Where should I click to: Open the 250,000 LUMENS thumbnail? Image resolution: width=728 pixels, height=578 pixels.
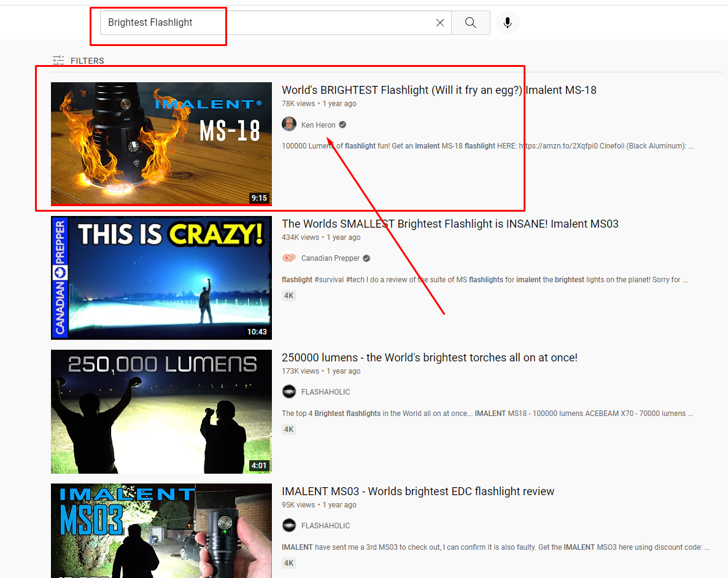[x=161, y=411]
